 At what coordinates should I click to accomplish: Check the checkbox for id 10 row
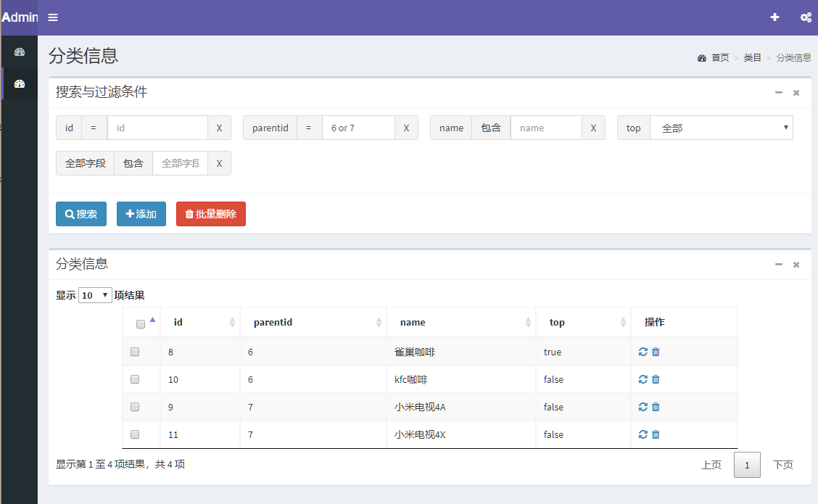[135, 379]
